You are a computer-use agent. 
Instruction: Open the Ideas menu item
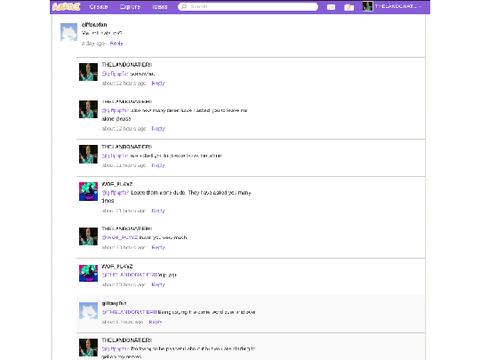click(160, 7)
